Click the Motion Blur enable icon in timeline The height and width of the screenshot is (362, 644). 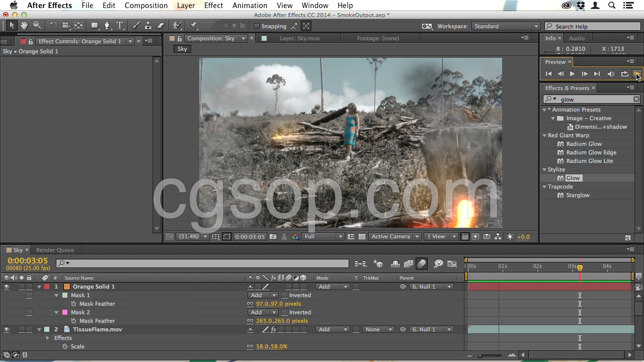click(x=422, y=264)
